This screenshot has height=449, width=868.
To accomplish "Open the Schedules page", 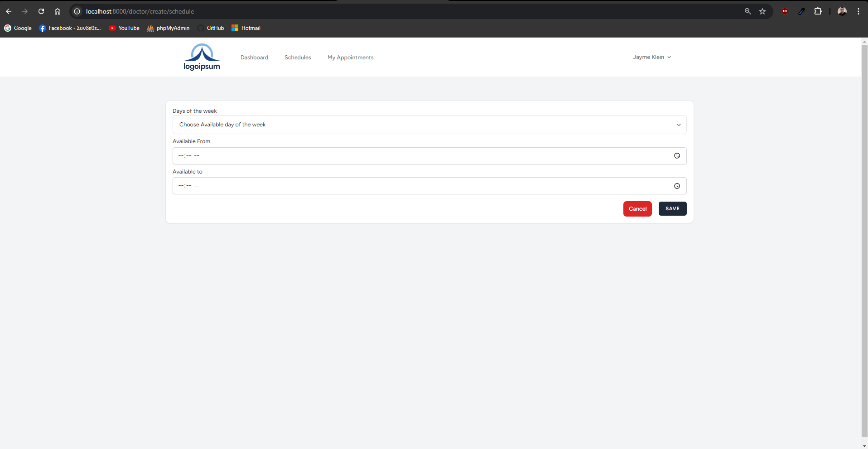I will pyautogui.click(x=298, y=58).
